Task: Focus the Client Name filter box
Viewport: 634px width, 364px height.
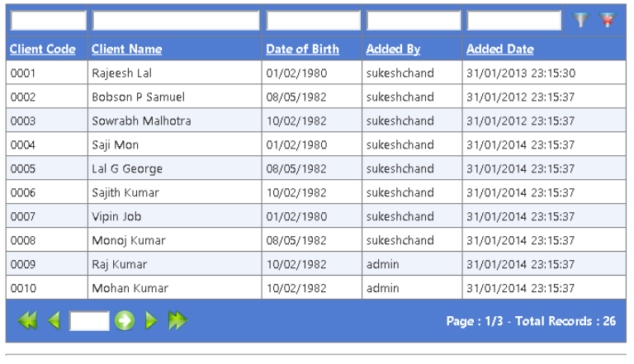Action: point(176,20)
